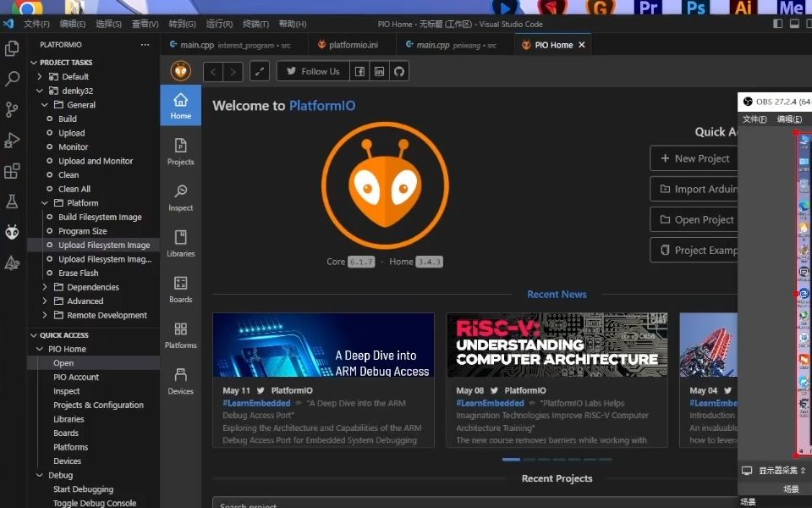Collapse the denky32 environment group
Screen dimensions: 812x508
pyautogui.click(x=40, y=91)
